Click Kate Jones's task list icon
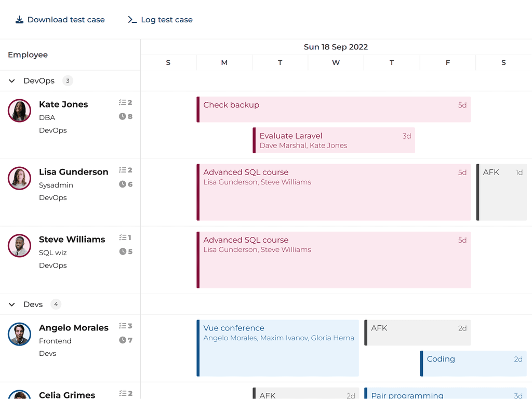The image size is (532, 399). 122,102
